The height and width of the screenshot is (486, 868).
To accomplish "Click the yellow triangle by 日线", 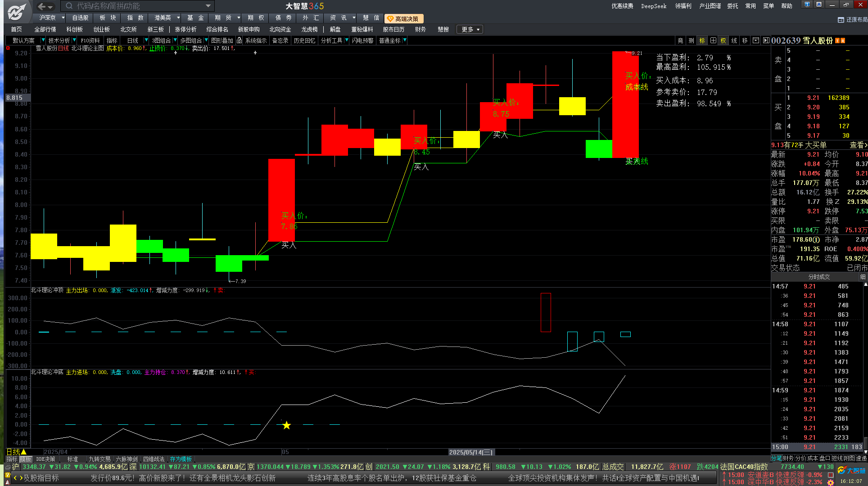I will click(x=24, y=452).
